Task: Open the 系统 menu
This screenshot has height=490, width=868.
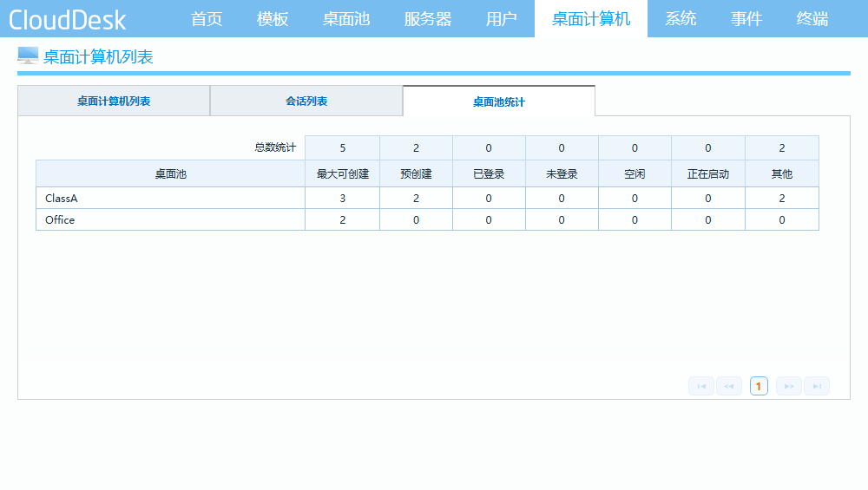Action: pyautogui.click(x=681, y=19)
